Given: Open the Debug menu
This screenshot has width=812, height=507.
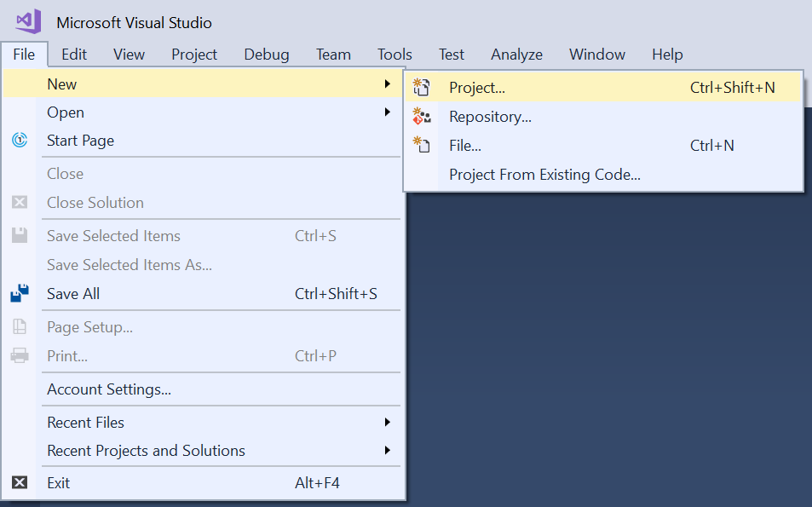Looking at the screenshot, I should (266, 55).
